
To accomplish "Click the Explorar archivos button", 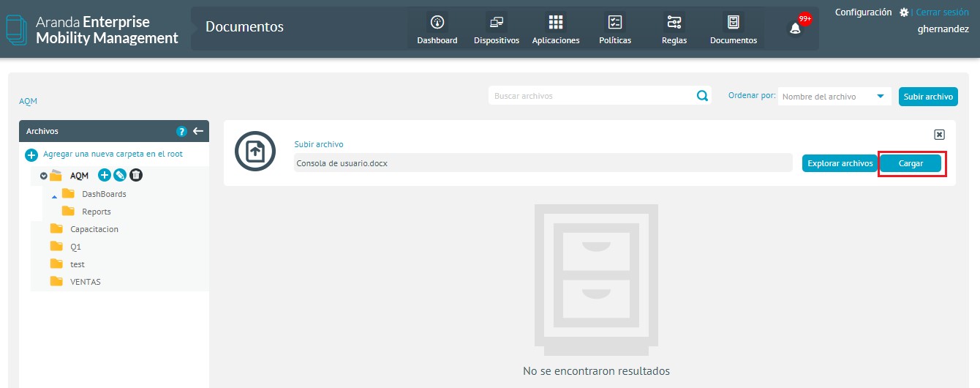I will (840, 163).
